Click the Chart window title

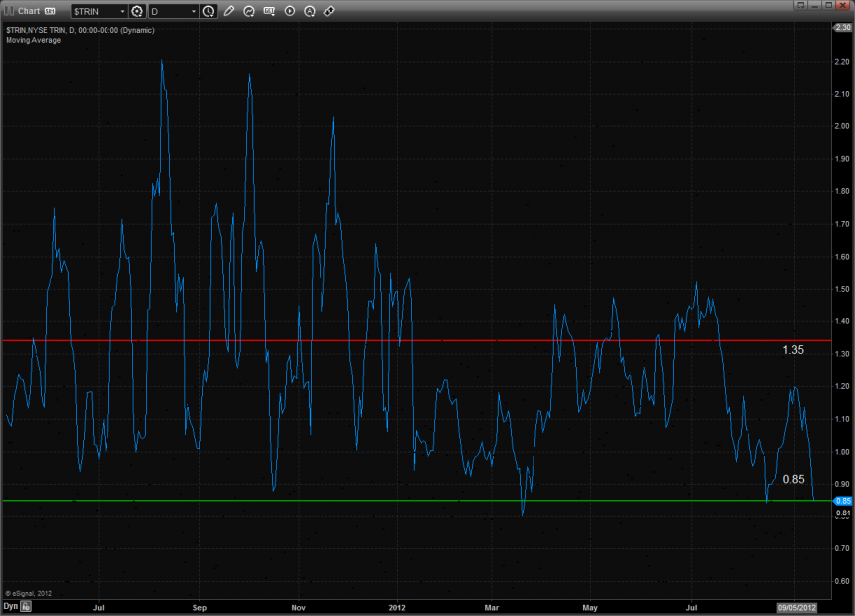tap(29, 11)
